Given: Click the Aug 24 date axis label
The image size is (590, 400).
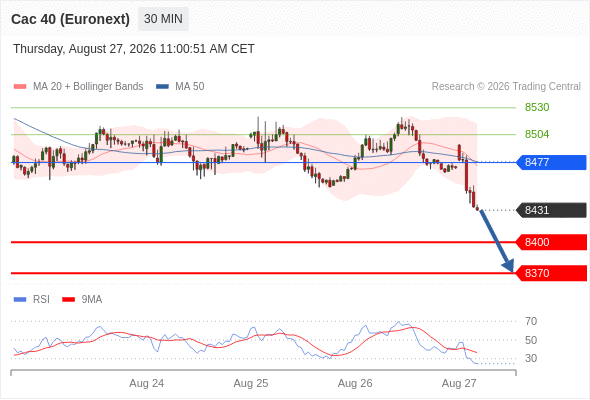Looking at the screenshot, I should pyautogui.click(x=147, y=383).
